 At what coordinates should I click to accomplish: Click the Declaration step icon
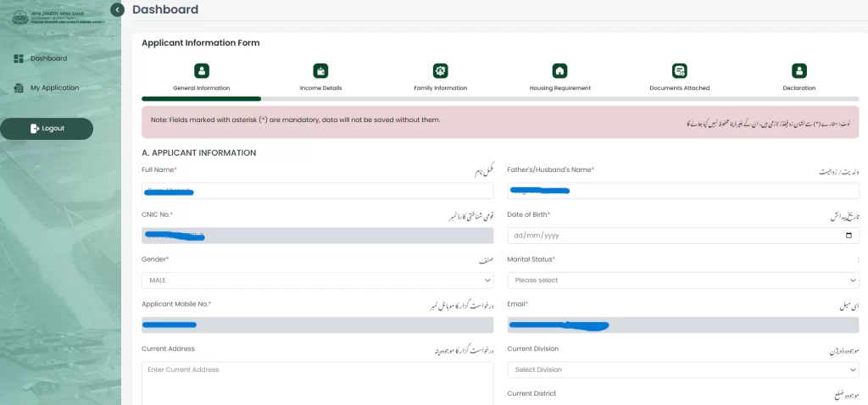(798, 71)
